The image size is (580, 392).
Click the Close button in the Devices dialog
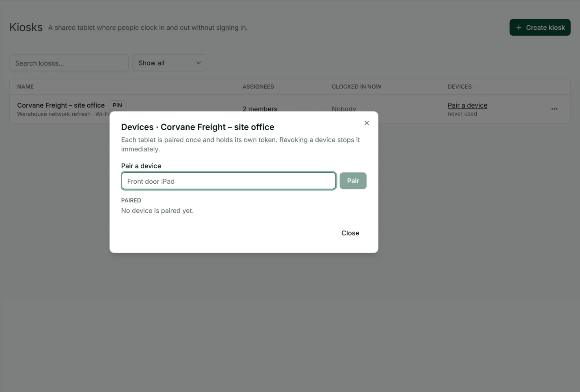[350, 233]
